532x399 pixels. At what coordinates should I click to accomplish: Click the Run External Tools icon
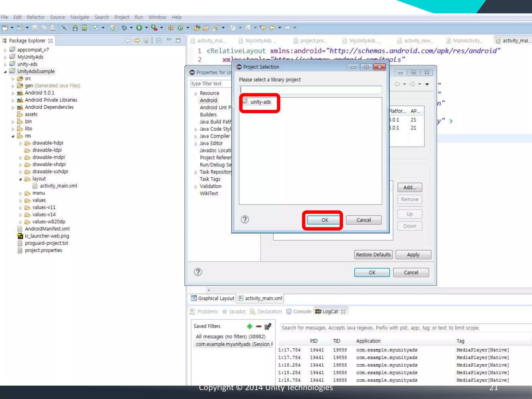pos(154,28)
